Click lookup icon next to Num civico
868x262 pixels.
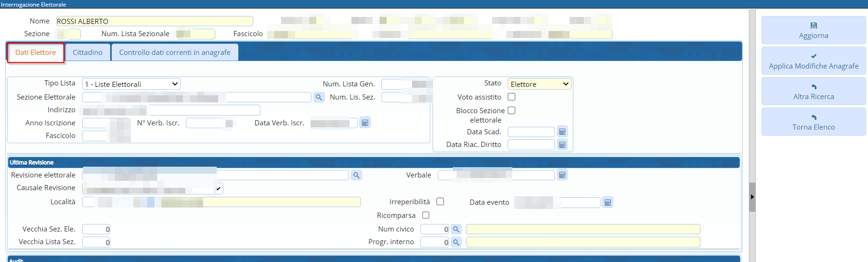tap(456, 229)
